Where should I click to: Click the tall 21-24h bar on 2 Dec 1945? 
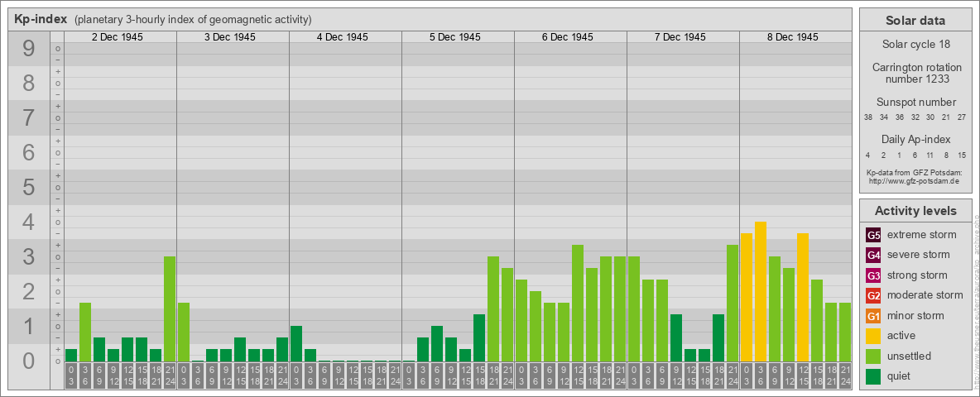click(170, 309)
